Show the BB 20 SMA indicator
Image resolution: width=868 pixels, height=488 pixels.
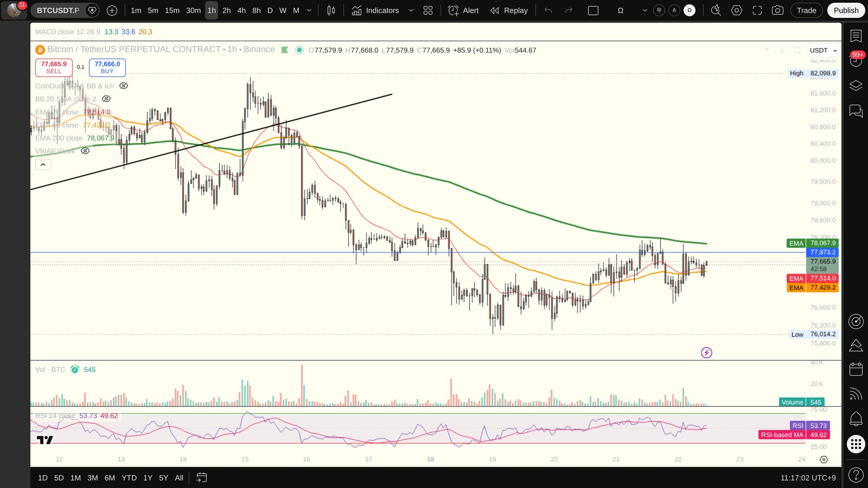106,99
